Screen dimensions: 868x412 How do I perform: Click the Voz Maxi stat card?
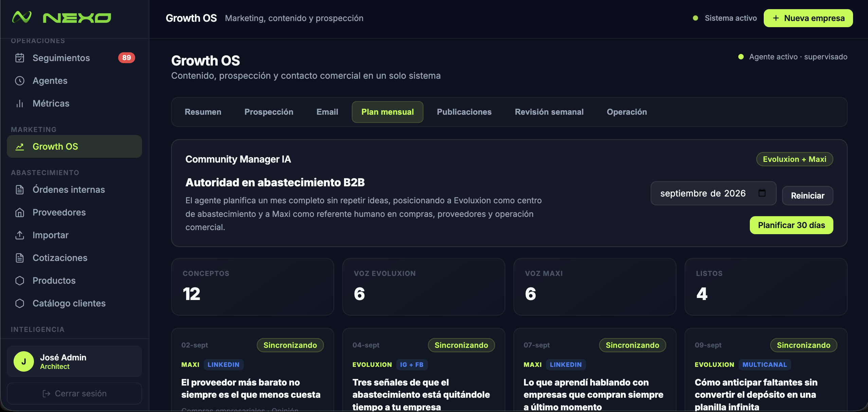tap(595, 287)
